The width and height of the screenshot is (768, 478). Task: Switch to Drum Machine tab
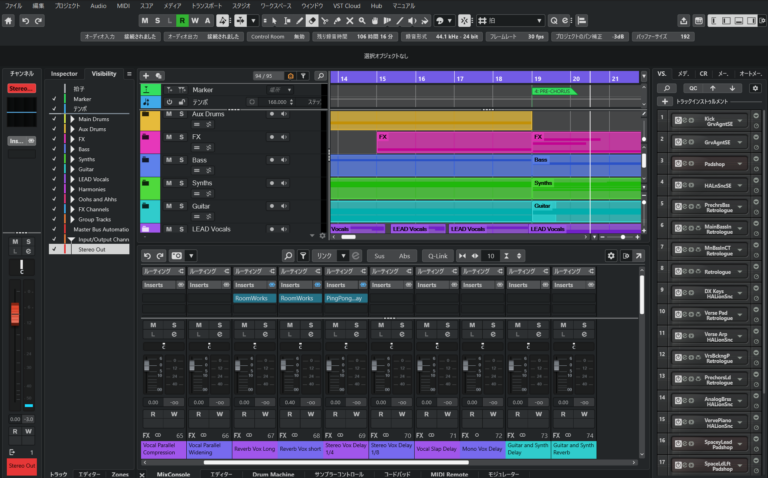coord(273,474)
